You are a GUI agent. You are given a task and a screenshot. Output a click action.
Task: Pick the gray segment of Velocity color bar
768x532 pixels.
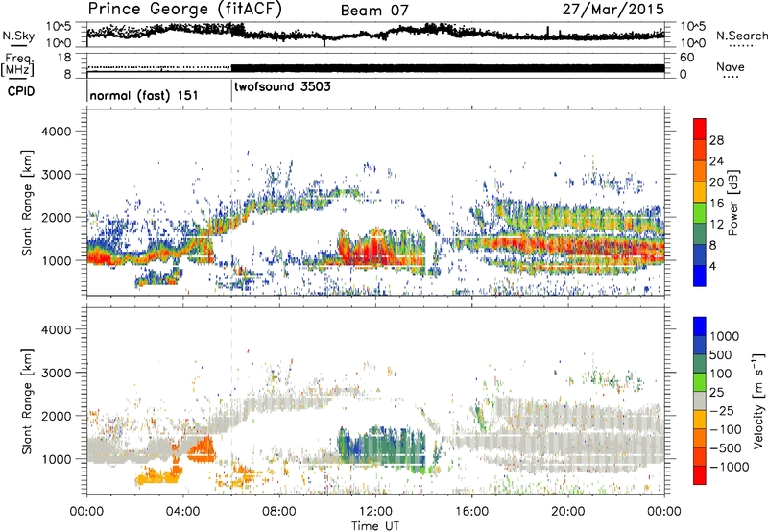click(x=700, y=401)
